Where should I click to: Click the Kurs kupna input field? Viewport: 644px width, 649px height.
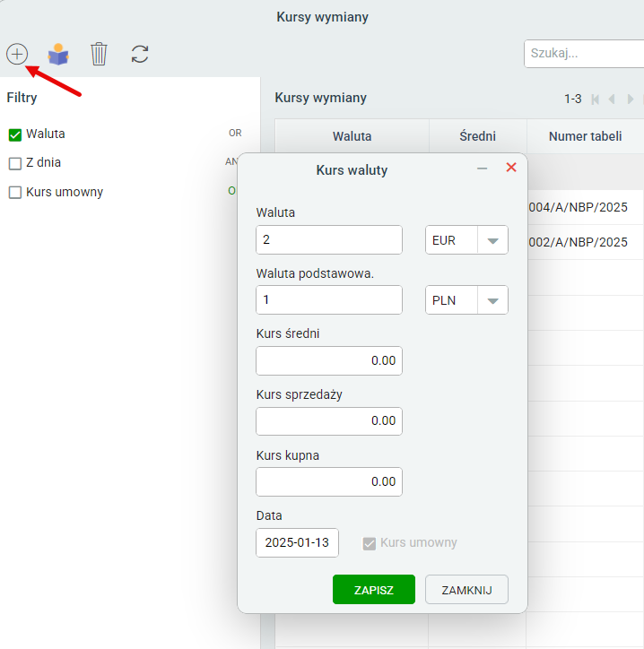pyautogui.click(x=329, y=481)
